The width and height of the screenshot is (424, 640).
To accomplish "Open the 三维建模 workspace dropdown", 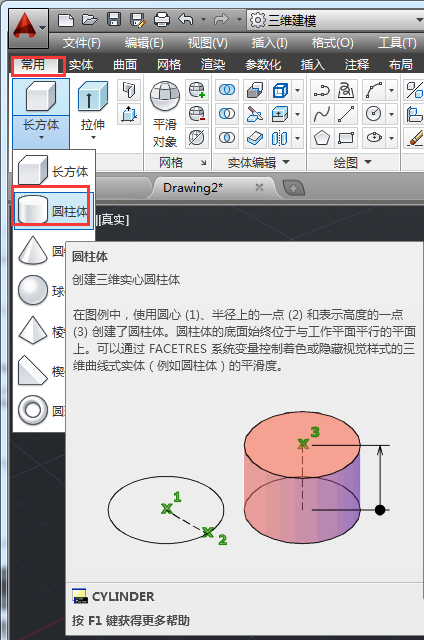I will (x=335, y=20).
